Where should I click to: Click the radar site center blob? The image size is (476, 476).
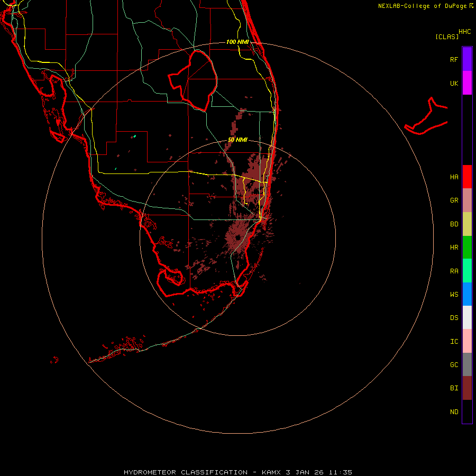click(x=237, y=237)
